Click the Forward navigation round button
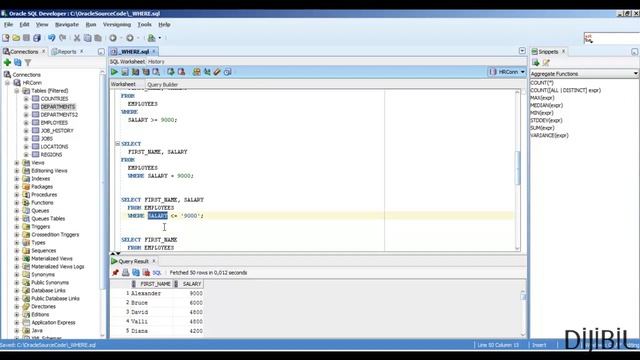Screen dimensions: 640x360 (130, 38)
